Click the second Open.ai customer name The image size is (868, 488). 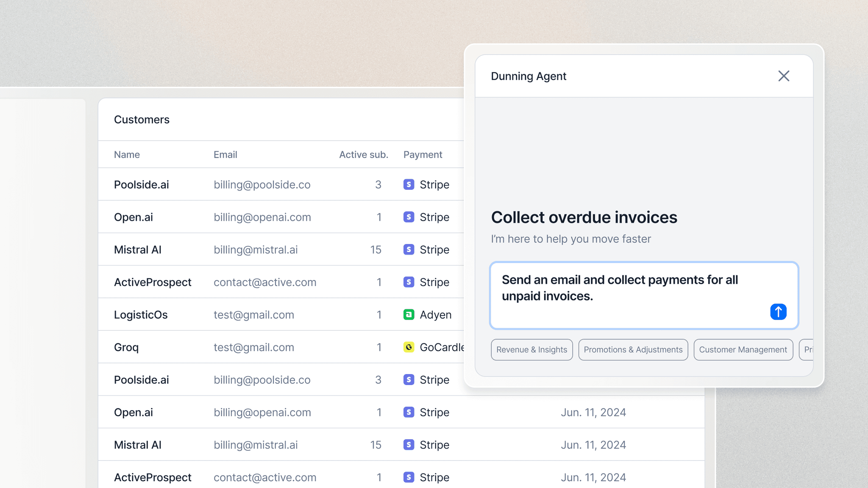coord(134,412)
